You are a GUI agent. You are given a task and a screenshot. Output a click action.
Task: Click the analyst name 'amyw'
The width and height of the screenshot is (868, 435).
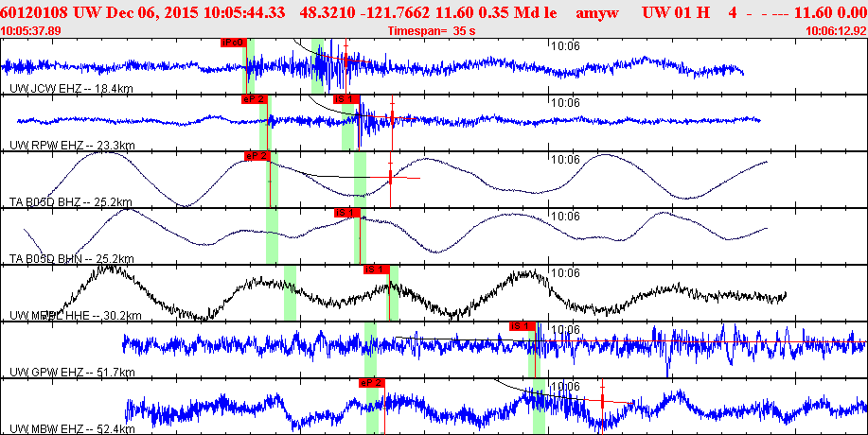pos(597,13)
